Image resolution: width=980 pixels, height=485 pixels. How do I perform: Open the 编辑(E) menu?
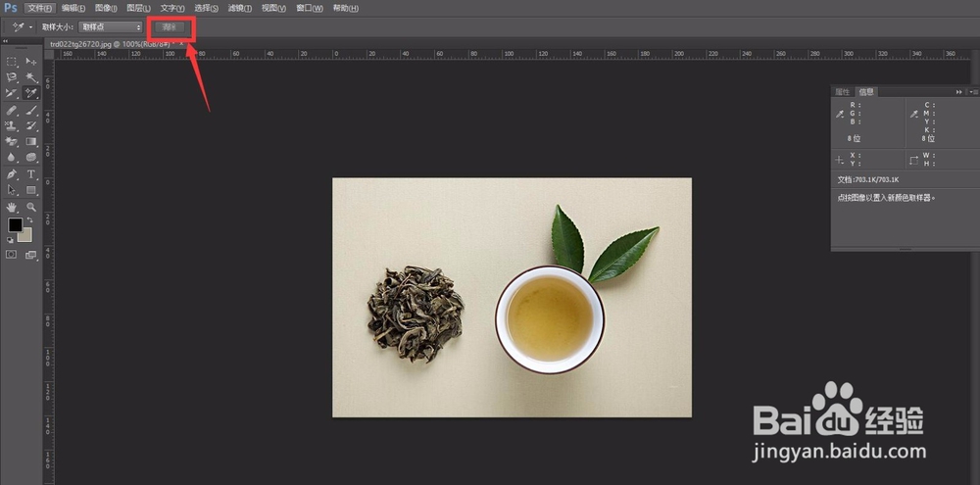click(73, 8)
